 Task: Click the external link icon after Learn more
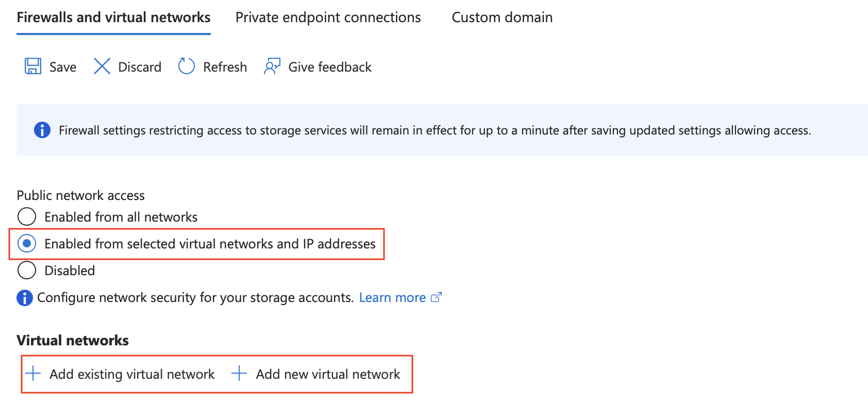(436, 297)
